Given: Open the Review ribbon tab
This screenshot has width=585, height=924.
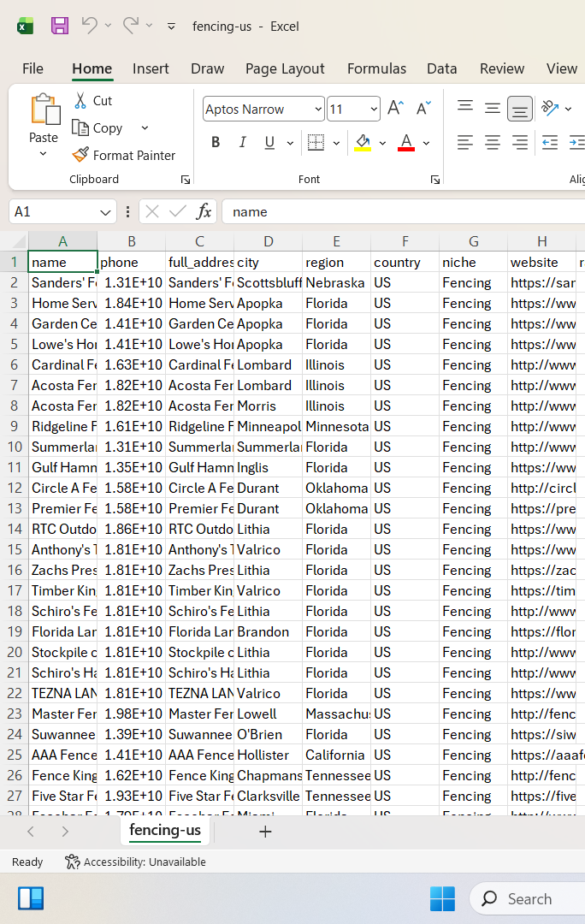Looking at the screenshot, I should tap(502, 69).
